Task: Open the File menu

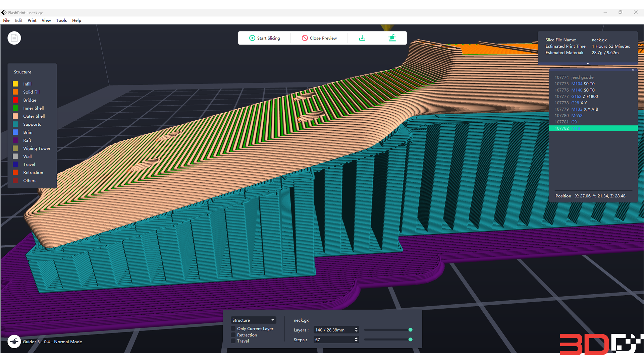Action: (x=6, y=20)
